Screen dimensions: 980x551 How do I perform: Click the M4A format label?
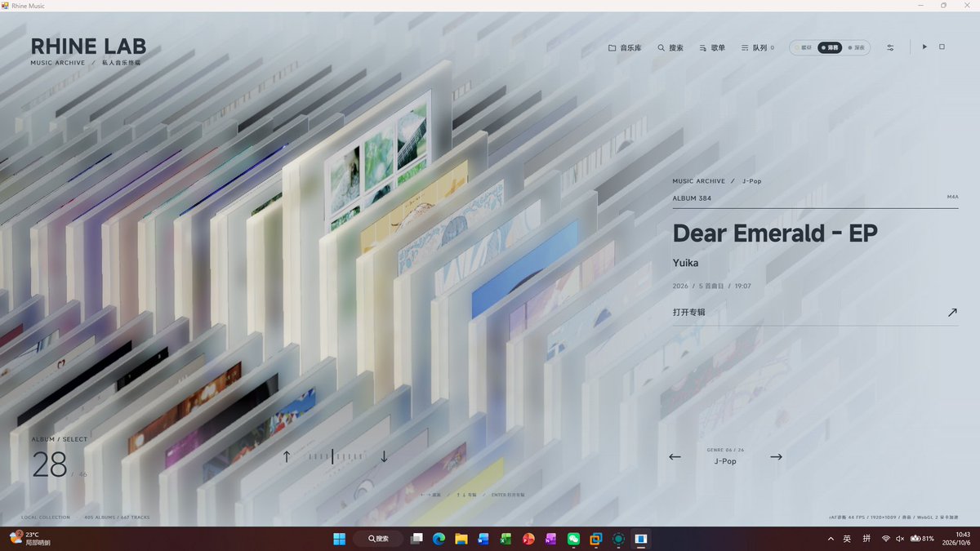pyautogui.click(x=952, y=197)
